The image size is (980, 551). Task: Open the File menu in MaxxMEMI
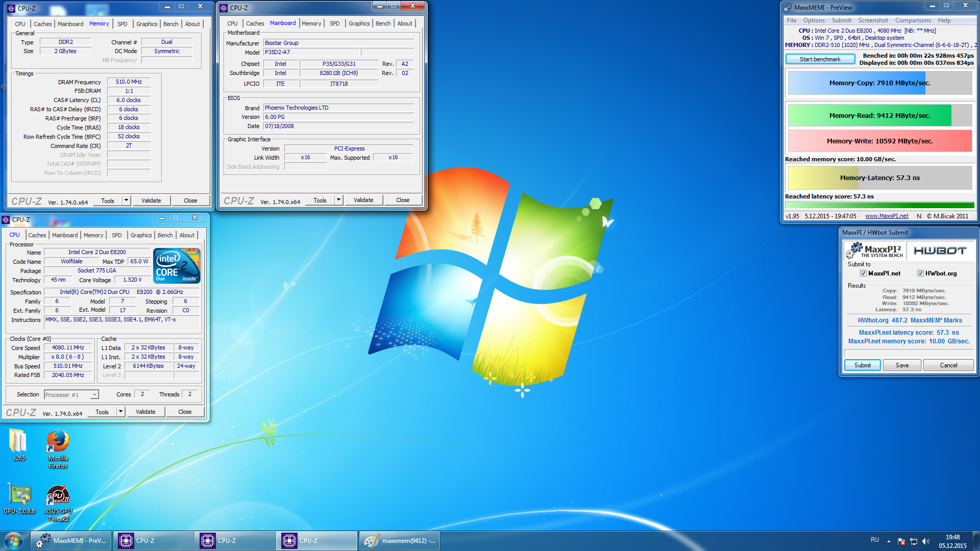[792, 20]
